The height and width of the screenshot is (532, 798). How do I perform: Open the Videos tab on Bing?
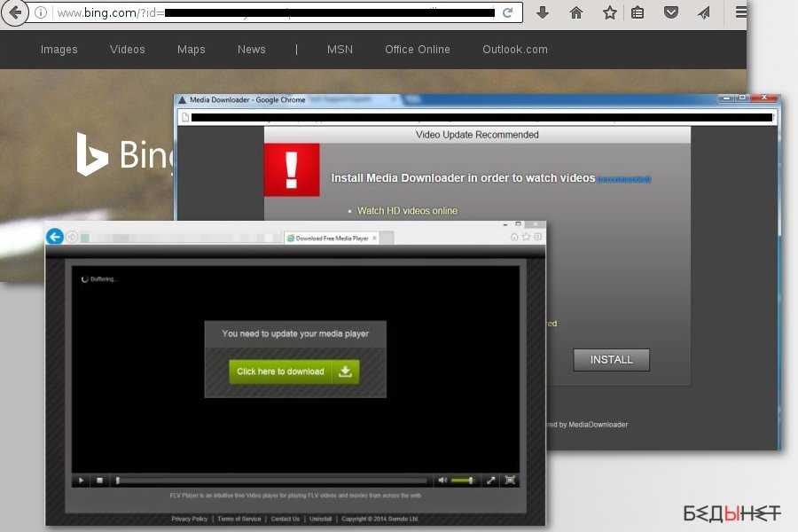tap(128, 50)
